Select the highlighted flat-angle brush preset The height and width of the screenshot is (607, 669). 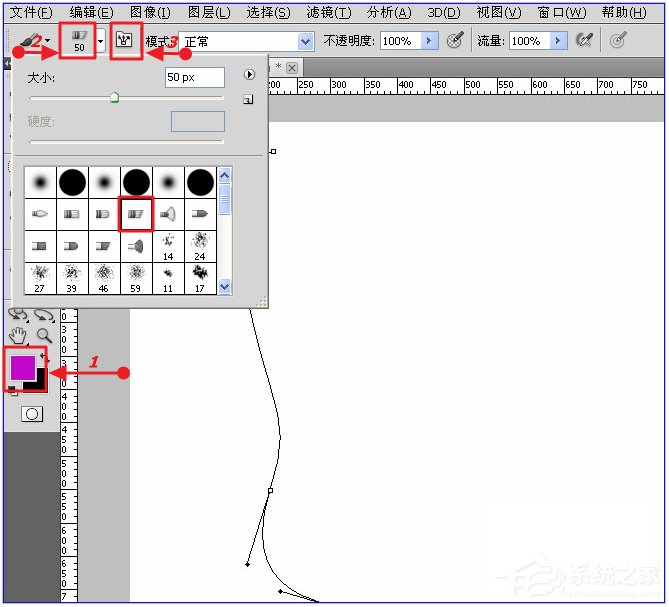pyautogui.click(x=136, y=214)
